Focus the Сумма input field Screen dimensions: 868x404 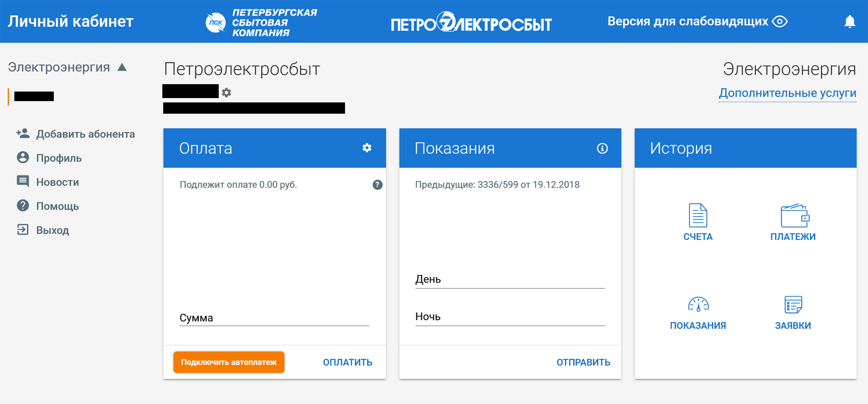point(274,318)
